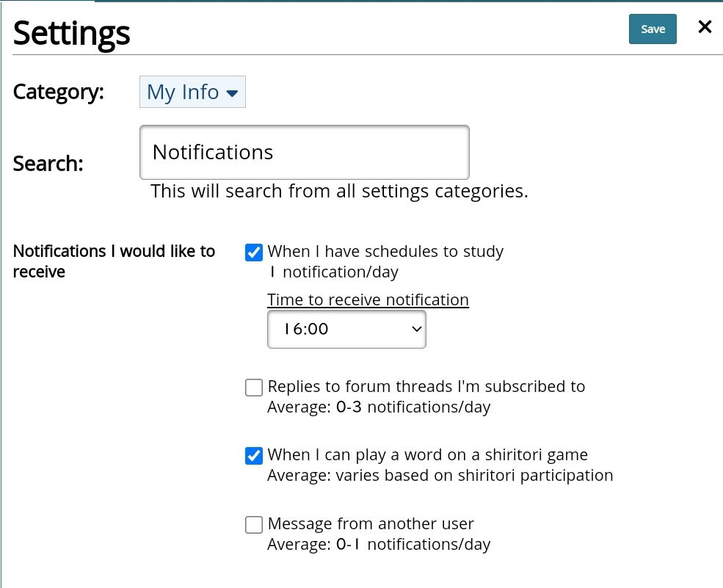Tick the Message from another user checkbox
723x588 pixels.
tap(254, 525)
